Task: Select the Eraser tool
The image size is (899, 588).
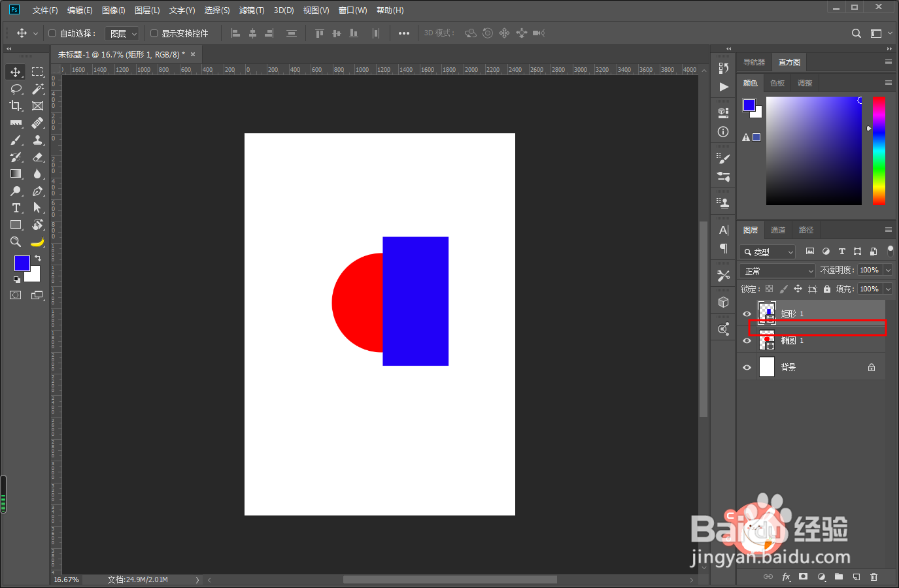Action: tap(37, 157)
